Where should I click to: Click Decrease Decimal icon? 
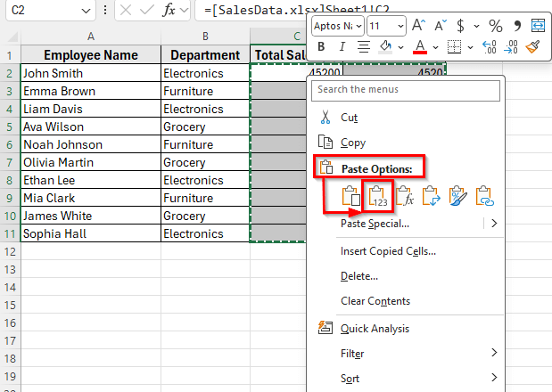pyautogui.click(x=510, y=46)
